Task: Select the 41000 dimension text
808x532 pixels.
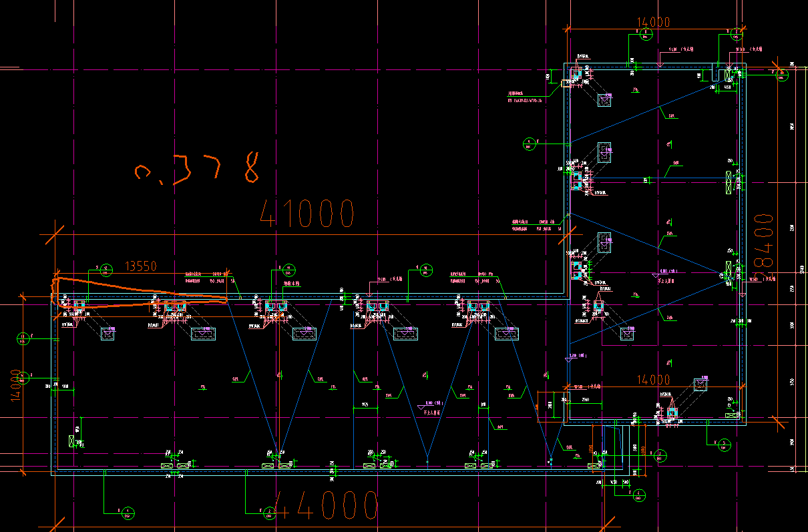Action: [307, 214]
